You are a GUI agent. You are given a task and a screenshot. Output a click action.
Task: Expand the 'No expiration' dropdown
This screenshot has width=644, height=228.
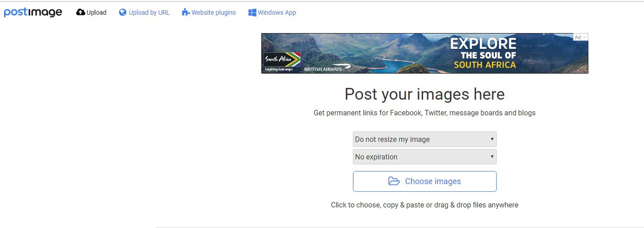coord(425,157)
